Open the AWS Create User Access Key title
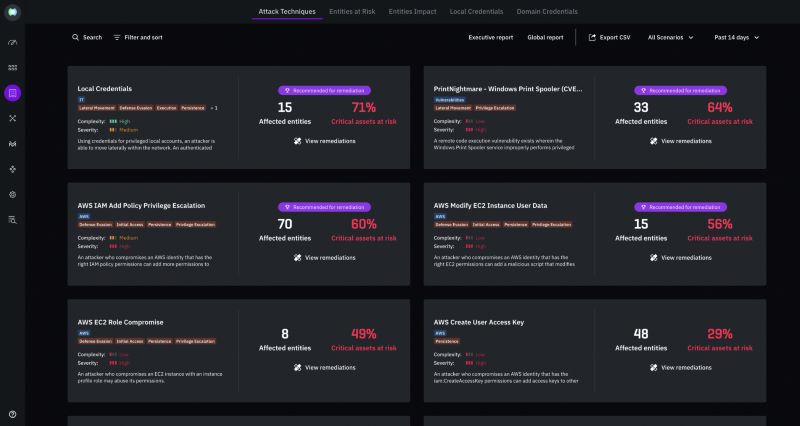Viewport: 800px width, 426px height. (x=478, y=322)
